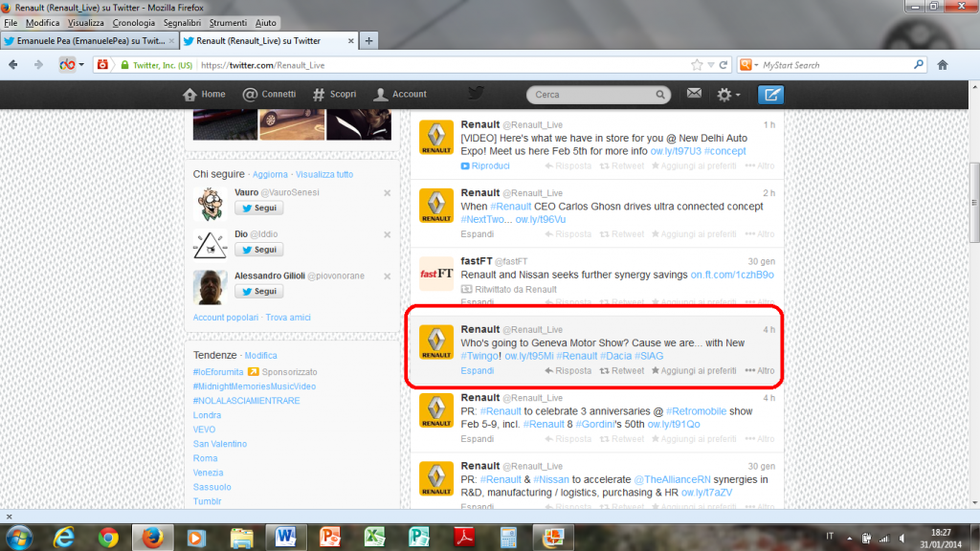
Task: Open Adobe Reader from the taskbar
Action: coord(464,538)
